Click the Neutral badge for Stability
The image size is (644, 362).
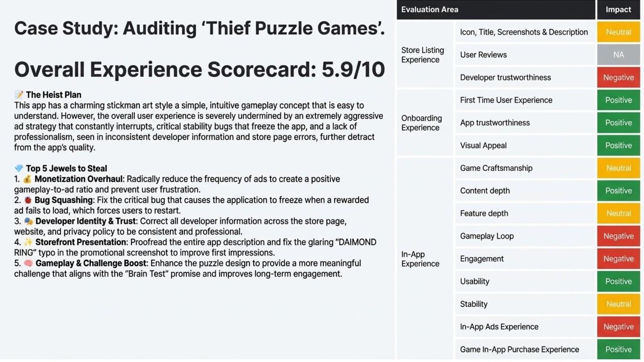pos(619,304)
